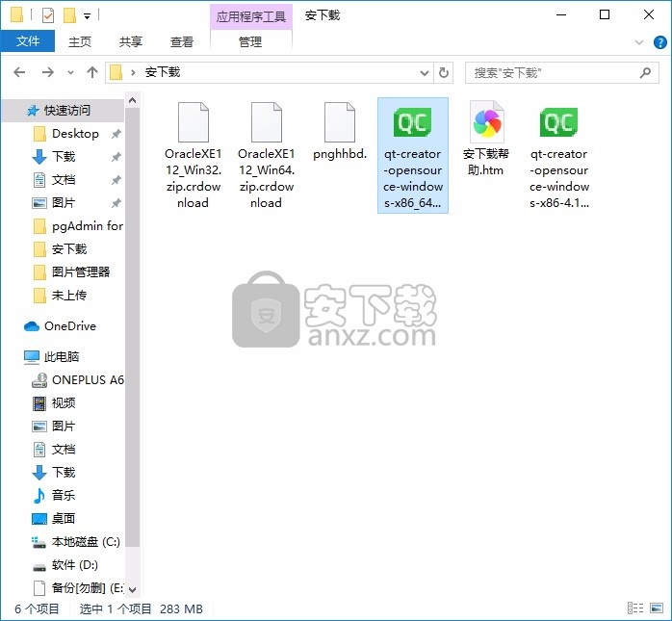The height and width of the screenshot is (621, 672).
Task: Open the 文件 menu tab
Action: coord(27,41)
